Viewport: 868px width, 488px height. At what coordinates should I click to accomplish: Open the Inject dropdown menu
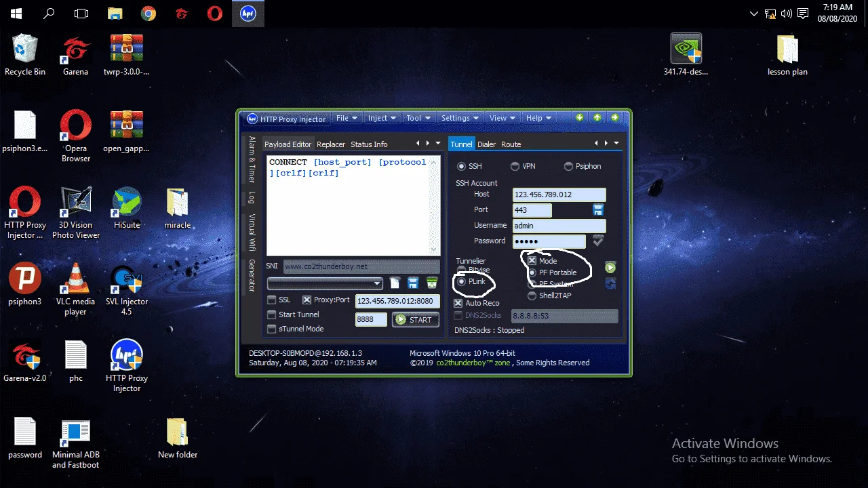382,118
